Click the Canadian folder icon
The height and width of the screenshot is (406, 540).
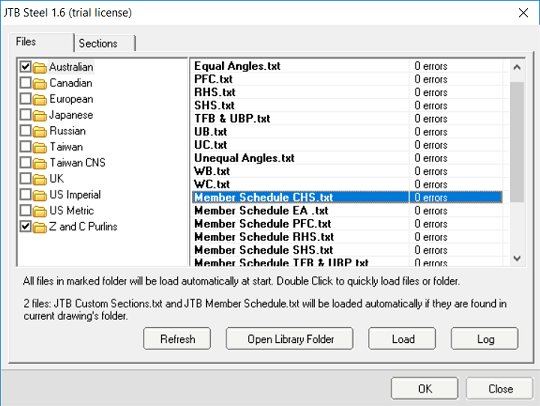(40, 83)
